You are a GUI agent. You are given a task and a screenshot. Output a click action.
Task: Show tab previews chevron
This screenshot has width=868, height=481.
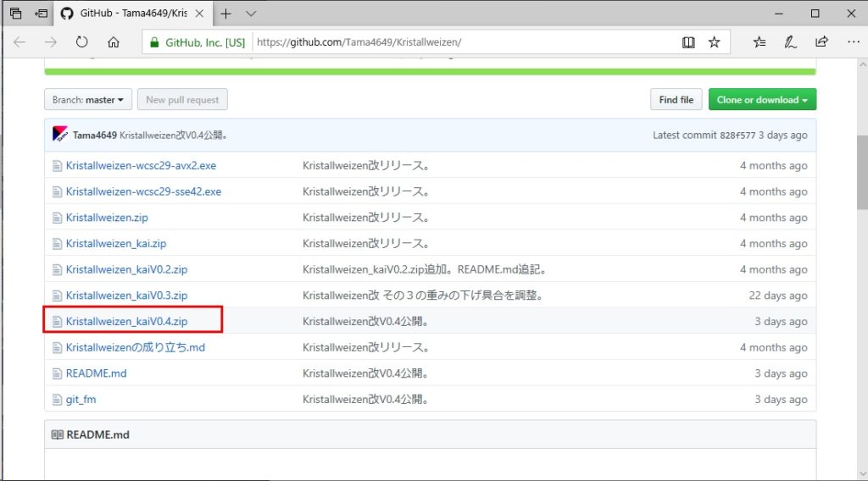coord(251,14)
